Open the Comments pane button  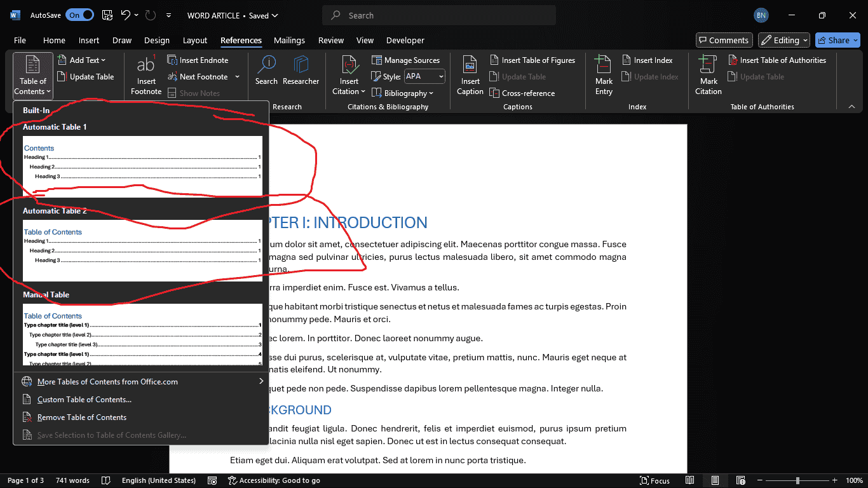724,40
